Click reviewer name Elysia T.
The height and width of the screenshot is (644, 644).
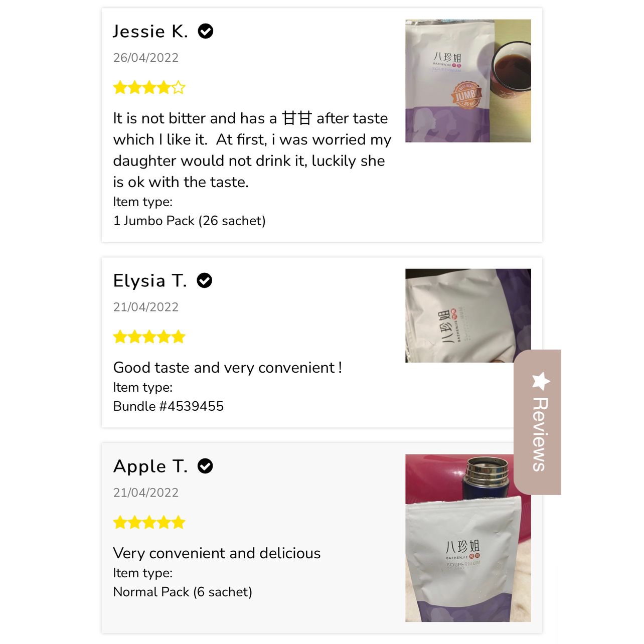click(x=150, y=280)
